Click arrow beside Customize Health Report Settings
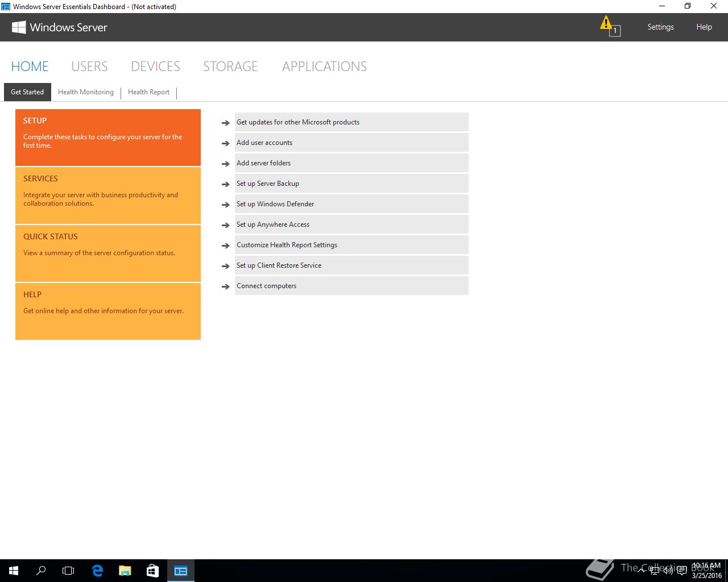This screenshot has width=728, height=582. [226, 246]
